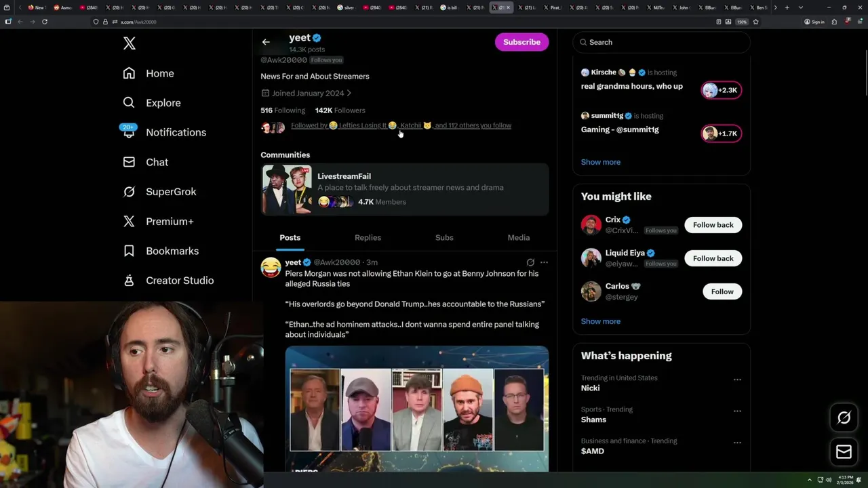Screen dimensions: 868x488
Task: Switch to the Posts tab
Action: pos(290,238)
